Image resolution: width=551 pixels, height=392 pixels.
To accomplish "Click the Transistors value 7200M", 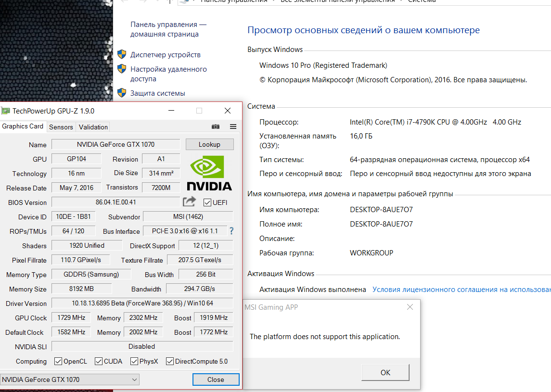I will coord(161,188).
